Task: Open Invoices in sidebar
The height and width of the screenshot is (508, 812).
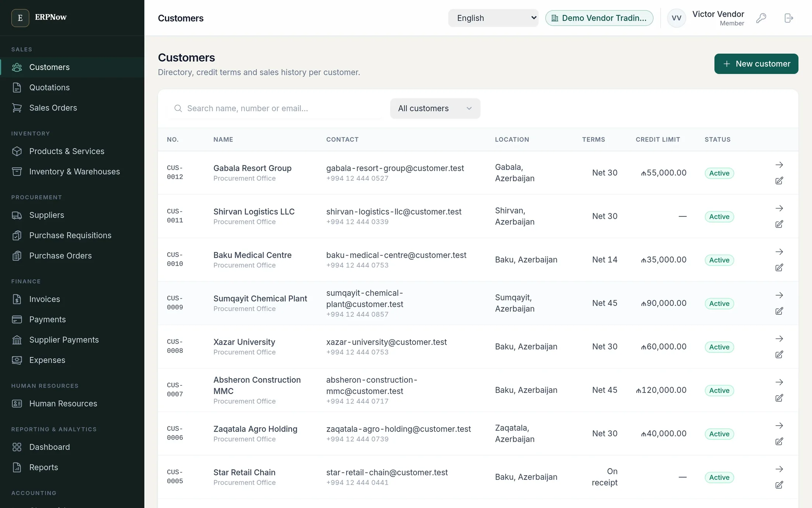Action: click(72, 299)
